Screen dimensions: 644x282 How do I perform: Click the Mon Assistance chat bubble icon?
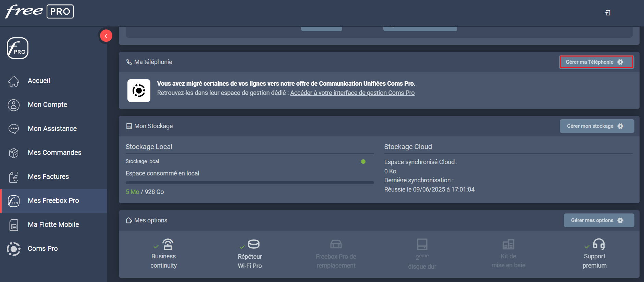coord(14,129)
